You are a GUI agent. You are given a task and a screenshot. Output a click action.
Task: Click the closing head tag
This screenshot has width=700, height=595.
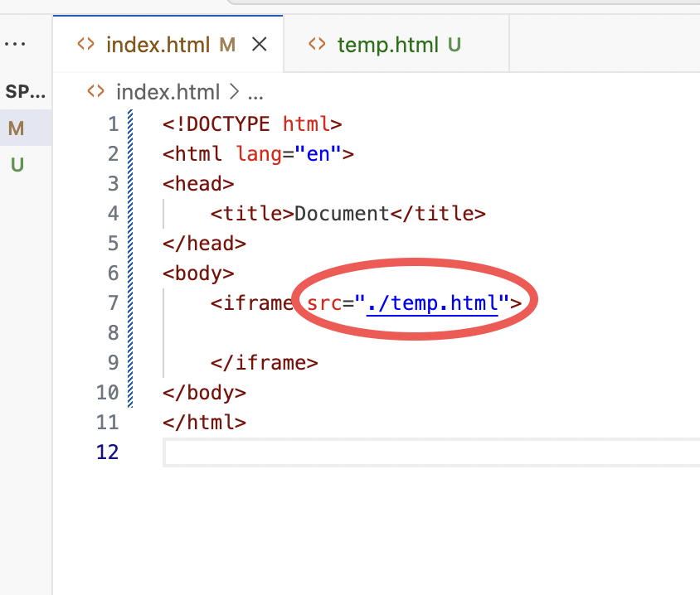click(205, 244)
